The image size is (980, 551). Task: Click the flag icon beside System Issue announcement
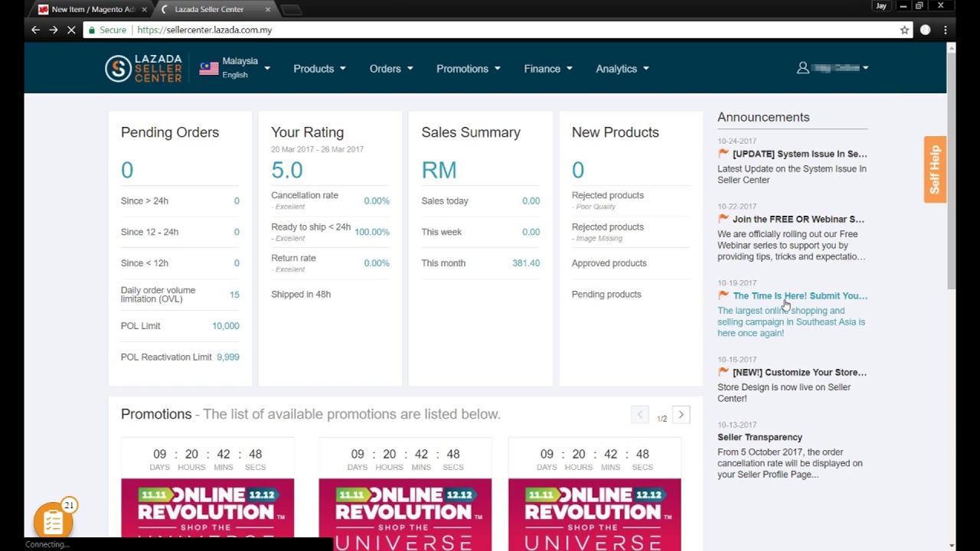pyautogui.click(x=724, y=154)
